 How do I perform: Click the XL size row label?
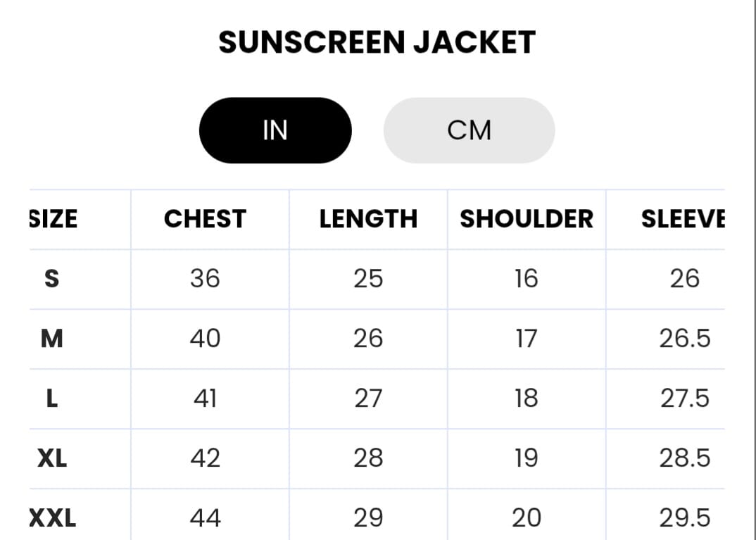pos(52,458)
